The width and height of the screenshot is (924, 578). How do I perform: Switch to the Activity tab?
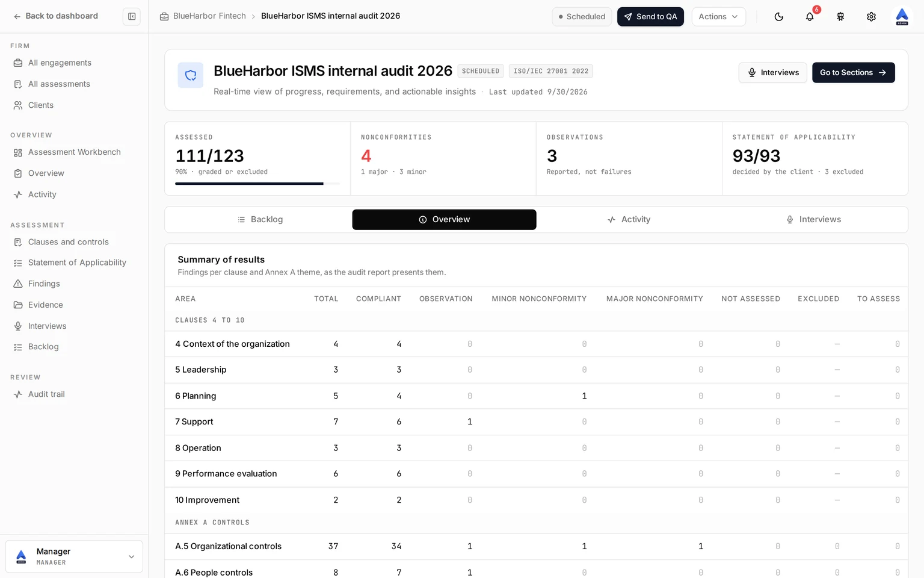click(x=629, y=220)
